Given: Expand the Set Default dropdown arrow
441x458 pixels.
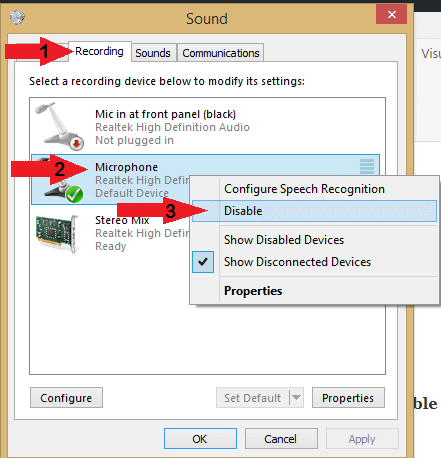Looking at the screenshot, I should coord(296,398).
